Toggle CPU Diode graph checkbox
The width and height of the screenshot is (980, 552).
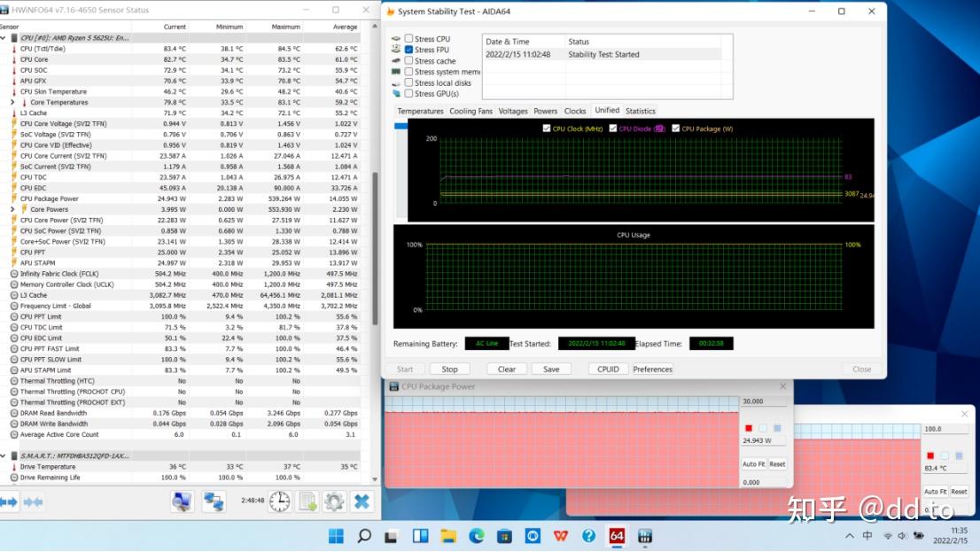click(613, 128)
